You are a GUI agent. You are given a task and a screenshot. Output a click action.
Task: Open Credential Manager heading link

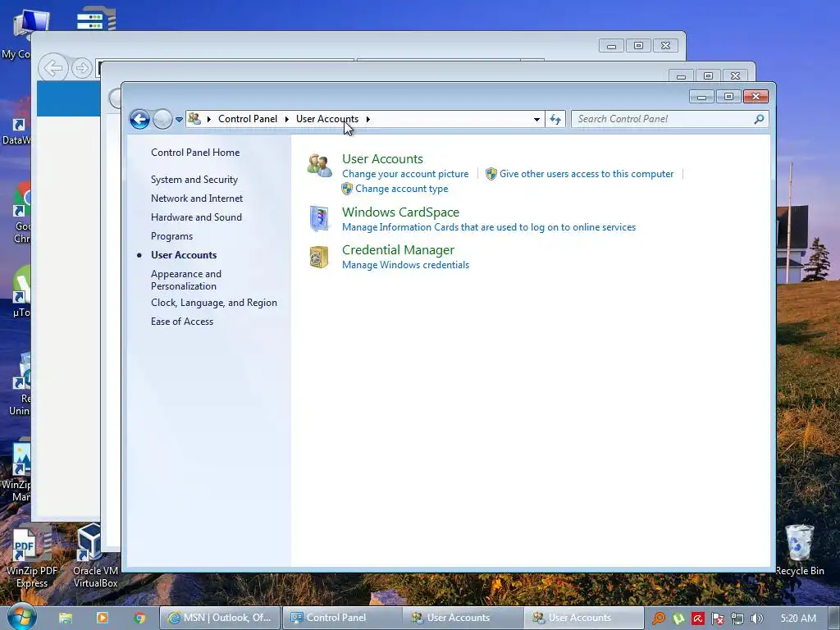398,250
